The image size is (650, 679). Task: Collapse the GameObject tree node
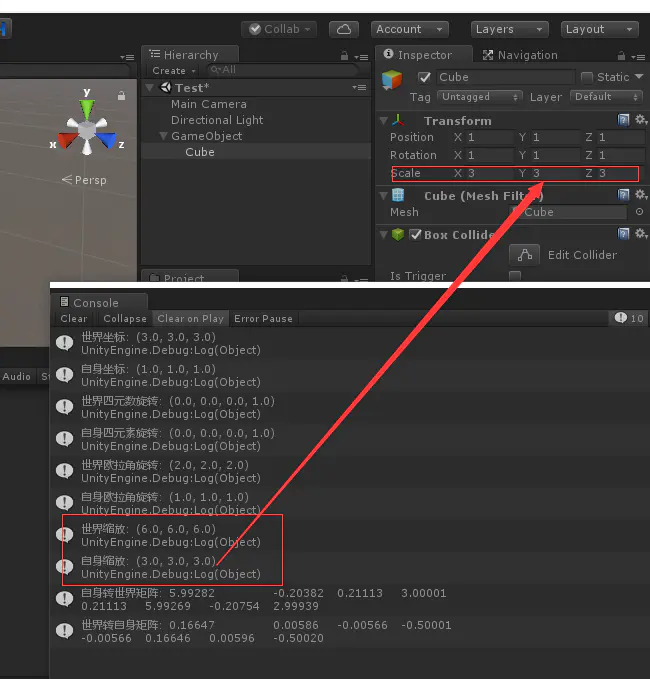163,136
